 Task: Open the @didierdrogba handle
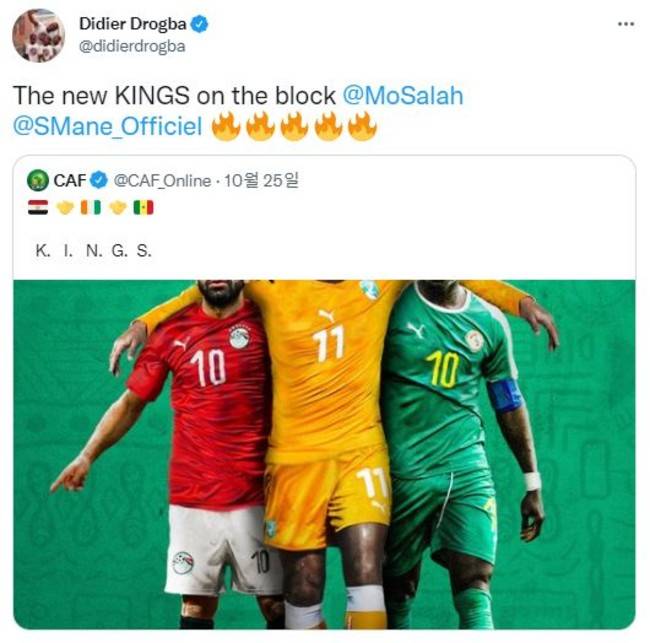pos(132,46)
